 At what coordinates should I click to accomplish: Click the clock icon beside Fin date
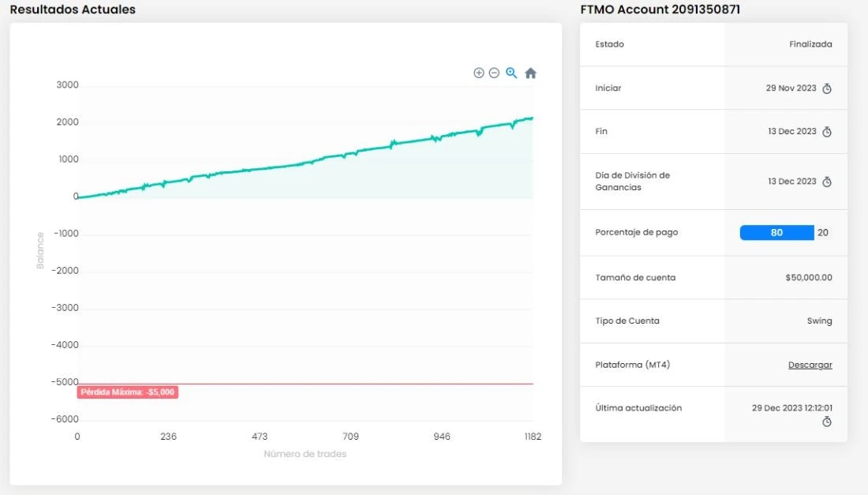(826, 132)
